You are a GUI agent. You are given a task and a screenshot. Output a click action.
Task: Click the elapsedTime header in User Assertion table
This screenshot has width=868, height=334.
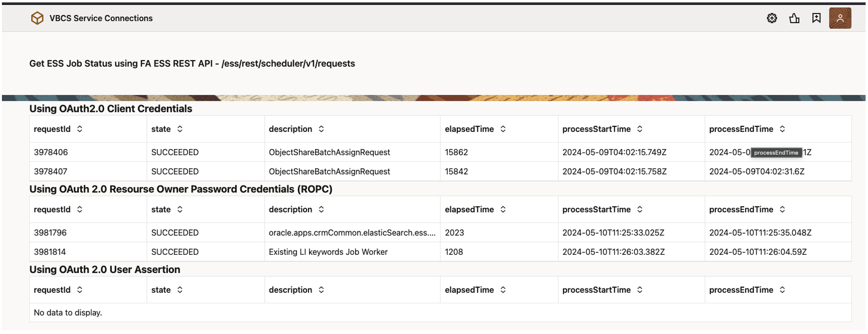469,290
